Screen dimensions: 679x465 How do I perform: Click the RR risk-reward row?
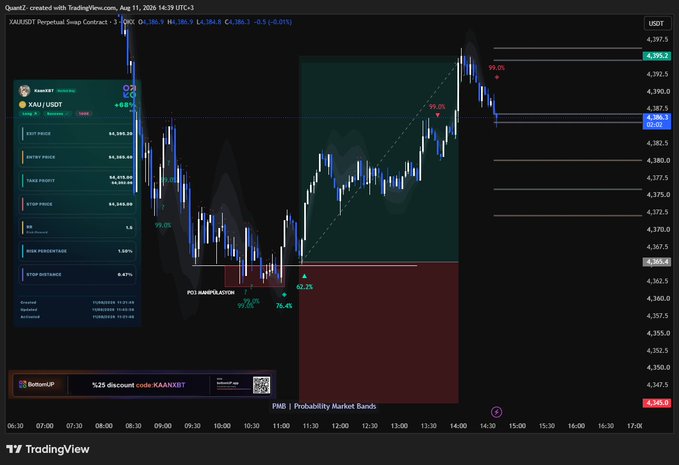[77, 227]
